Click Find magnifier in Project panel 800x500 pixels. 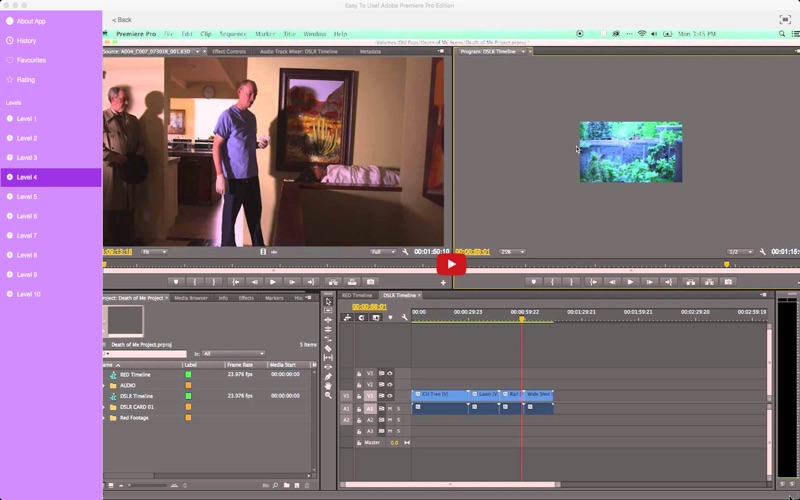click(275, 485)
